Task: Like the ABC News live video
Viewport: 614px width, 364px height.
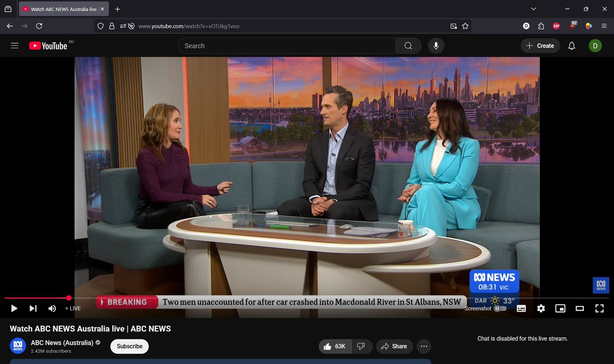Action: pyautogui.click(x=335, y=346)
